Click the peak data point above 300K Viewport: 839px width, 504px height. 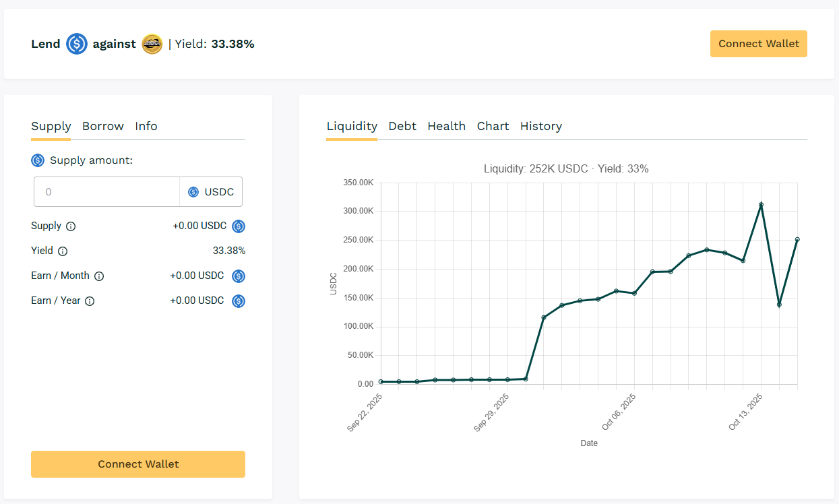pyautogui.click(x=761, y=204)
